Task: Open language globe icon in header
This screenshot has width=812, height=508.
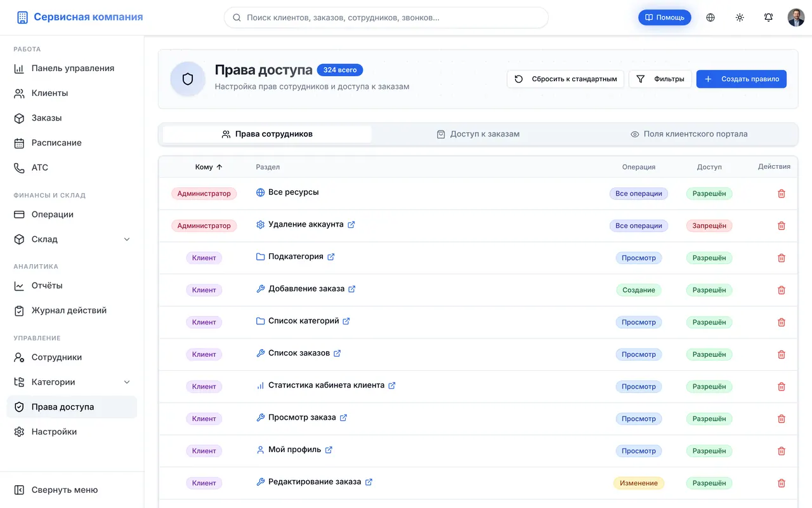Action: 710,18
